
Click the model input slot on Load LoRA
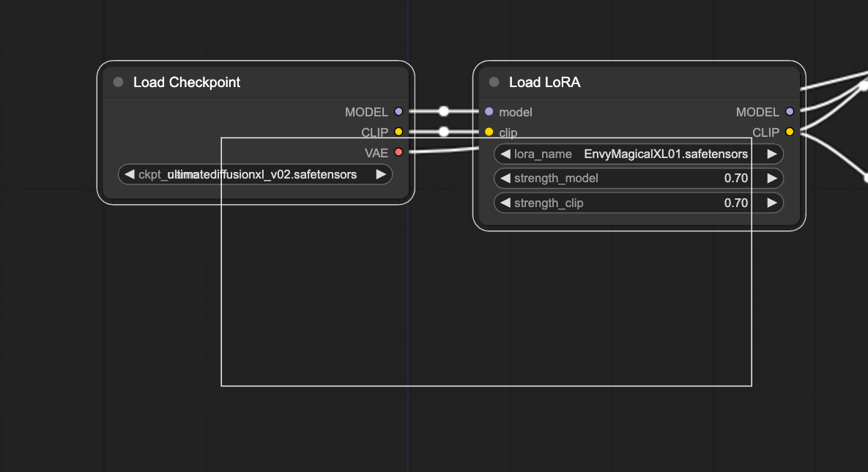[x=488, y=112]
